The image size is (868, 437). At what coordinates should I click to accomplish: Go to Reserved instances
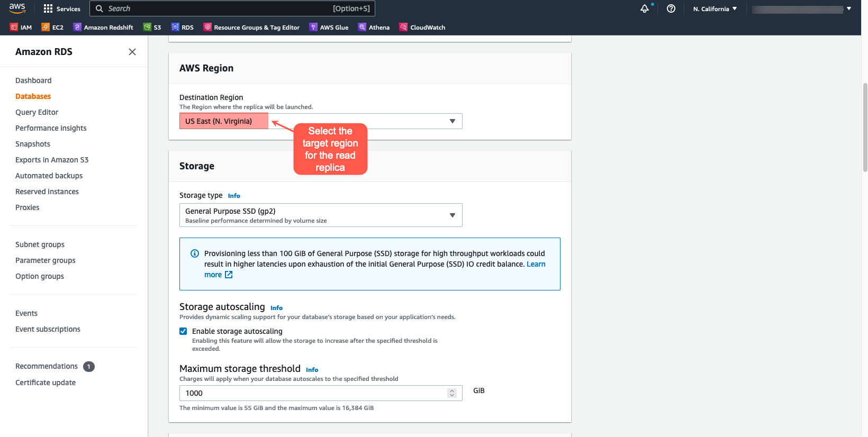[x=47, y=192]
